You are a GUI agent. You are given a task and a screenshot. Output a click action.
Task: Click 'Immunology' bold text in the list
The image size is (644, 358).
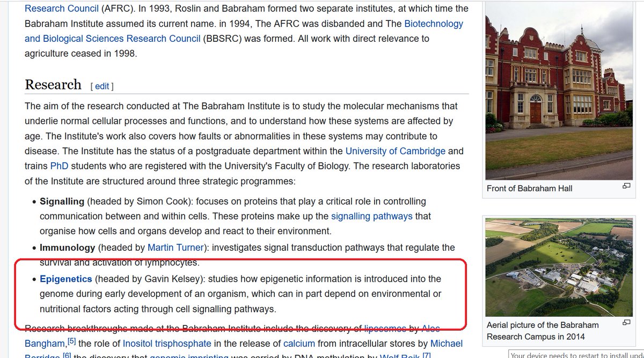tap(68, 248)
